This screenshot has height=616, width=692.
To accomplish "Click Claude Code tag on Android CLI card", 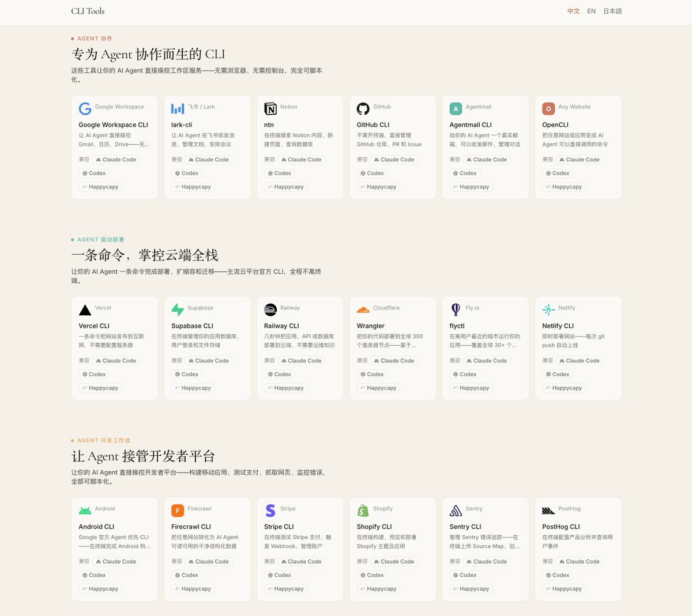I will [116, 562].
